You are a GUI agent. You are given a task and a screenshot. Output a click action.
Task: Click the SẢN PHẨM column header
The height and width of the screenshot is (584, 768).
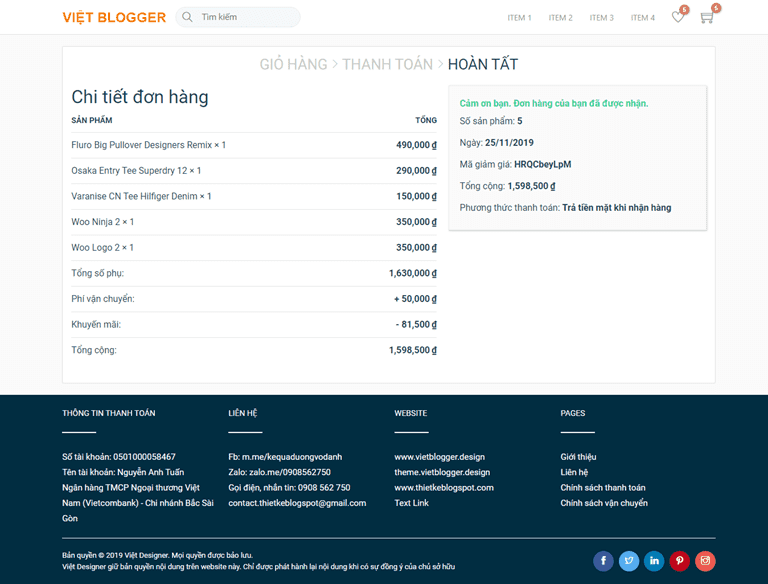coord(92,120)
